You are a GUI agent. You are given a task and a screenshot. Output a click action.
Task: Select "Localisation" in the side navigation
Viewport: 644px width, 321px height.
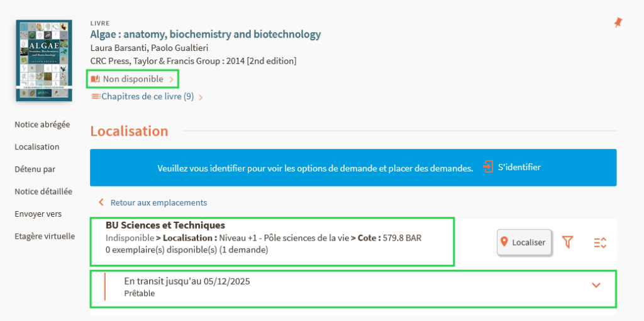(x=36, y=147)
